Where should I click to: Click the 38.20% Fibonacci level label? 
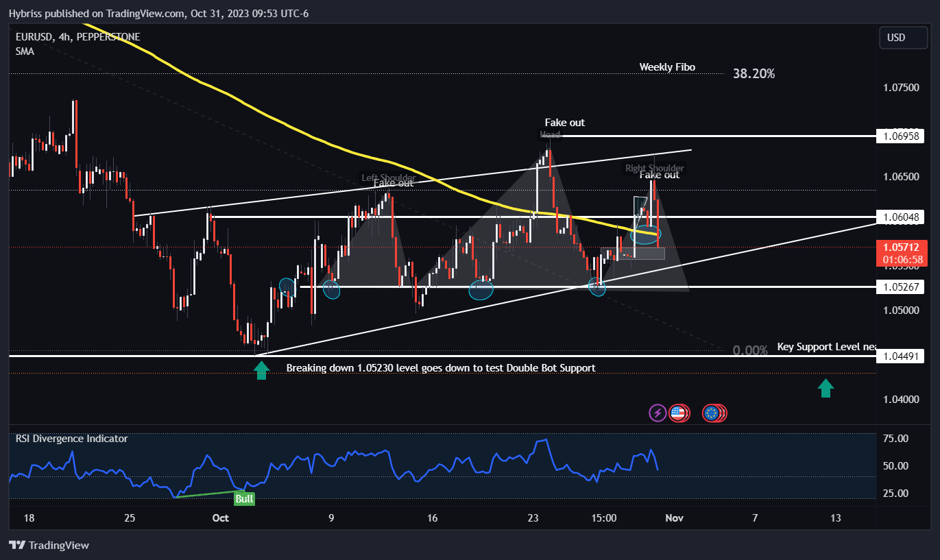click(754, 73)
